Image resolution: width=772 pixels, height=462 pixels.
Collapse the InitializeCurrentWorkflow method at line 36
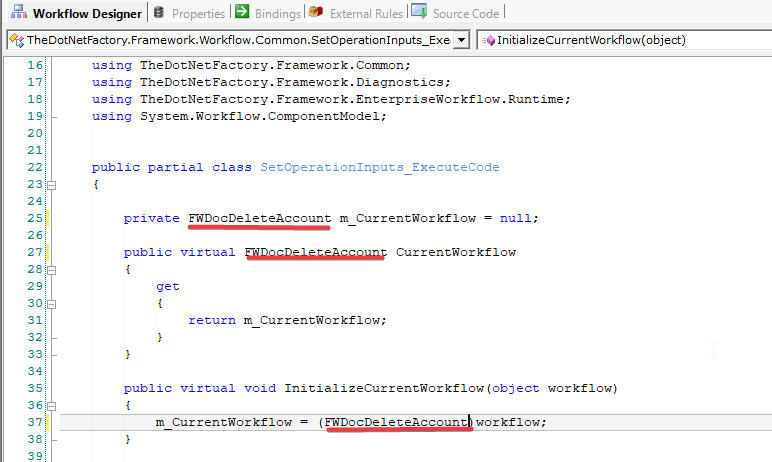point(52,406)
